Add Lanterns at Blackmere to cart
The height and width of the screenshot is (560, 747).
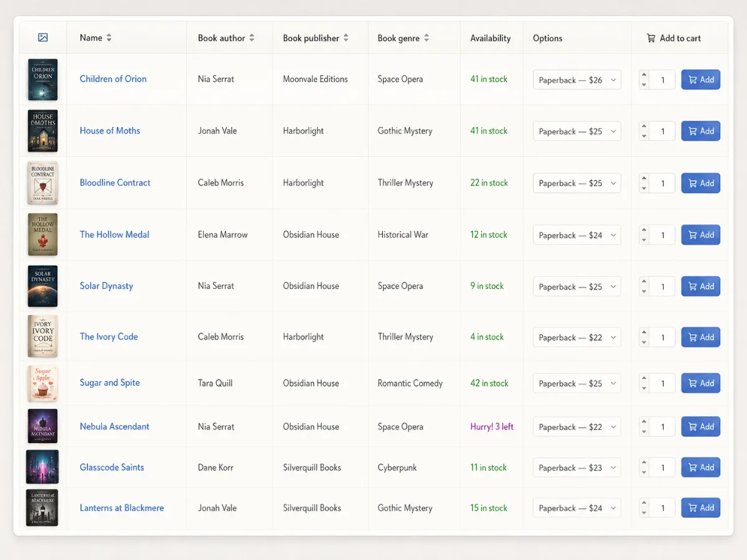click(x=701, y=508)
